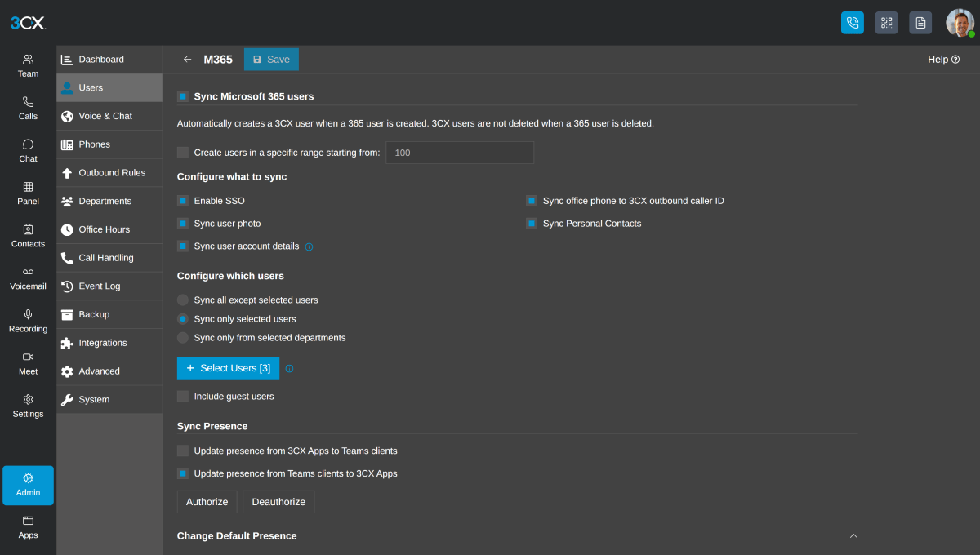Open Advanced in the admin menu

(x=109, y=371)
